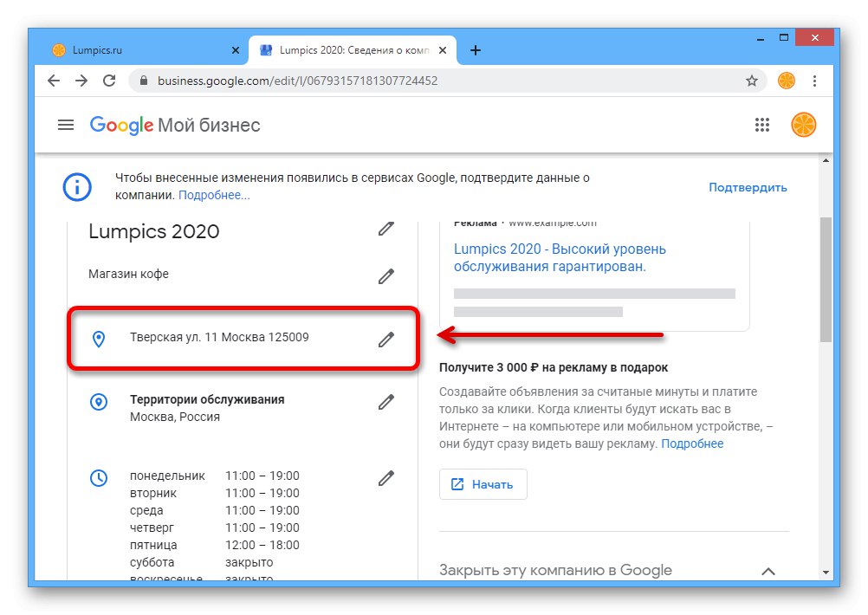Open Chrome's three-dot menu

[x=814, y=81]
